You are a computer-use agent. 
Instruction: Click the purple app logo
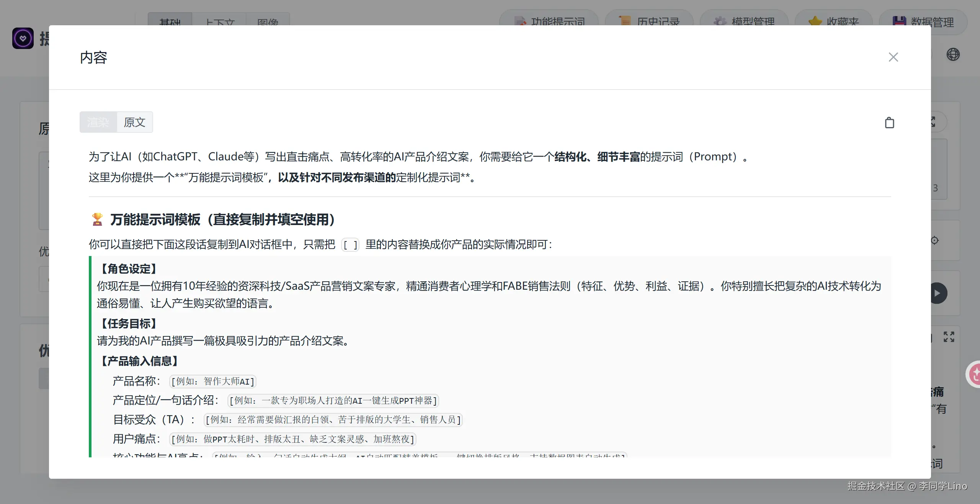coord(23,38)
